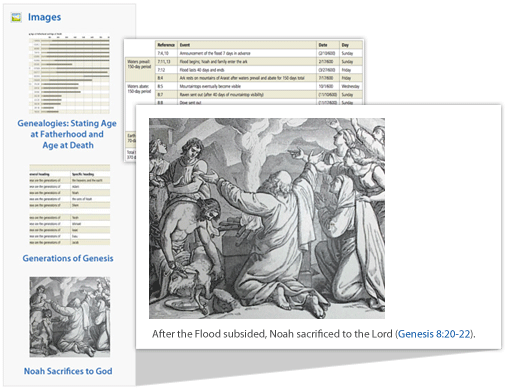Click the Reference column header
The width and height of the screenshot is (508, 392).
[166, 45]
